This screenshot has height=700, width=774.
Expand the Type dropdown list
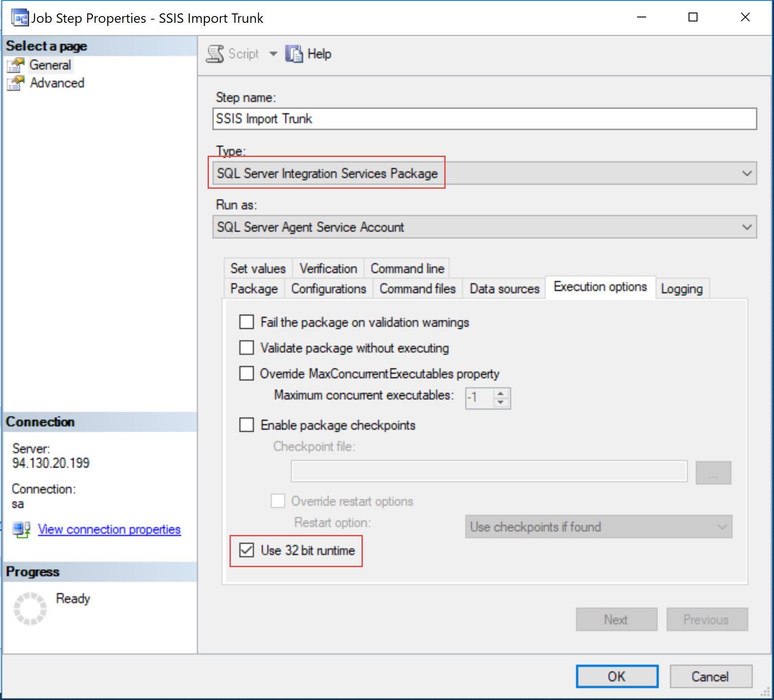click(746, 174)
